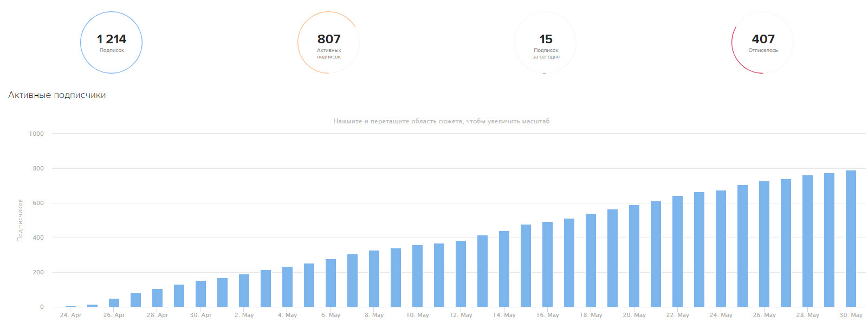This screenshot has height=336, width=868.
Task: Click the bar for 28. May
Action: point(807,241)
